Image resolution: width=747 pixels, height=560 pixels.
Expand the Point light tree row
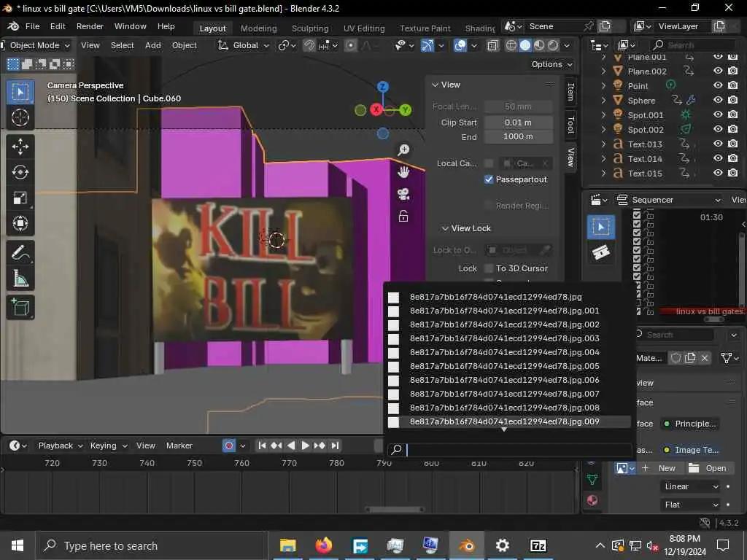(x=604, y=86)
